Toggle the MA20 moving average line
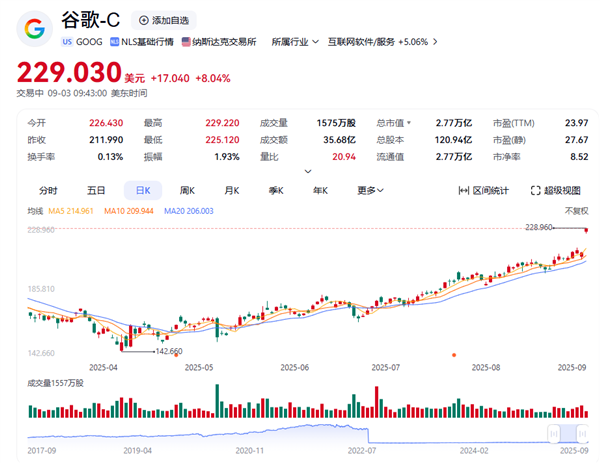 (x=188, y=211)
